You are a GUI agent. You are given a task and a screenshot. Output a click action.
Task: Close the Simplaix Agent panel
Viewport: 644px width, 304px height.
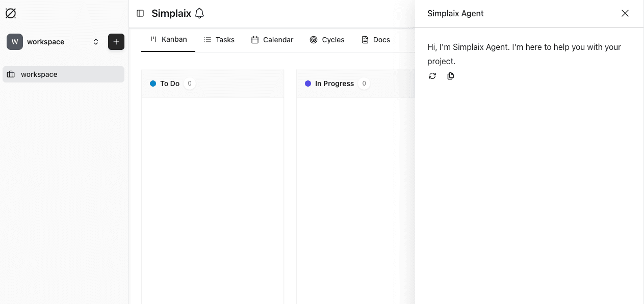point(625,13)
